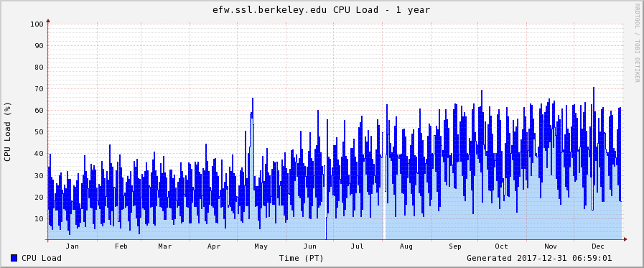Screen dimensions: 644x268
Task: Select the Oct label on time axis
Action: [501, 246]
